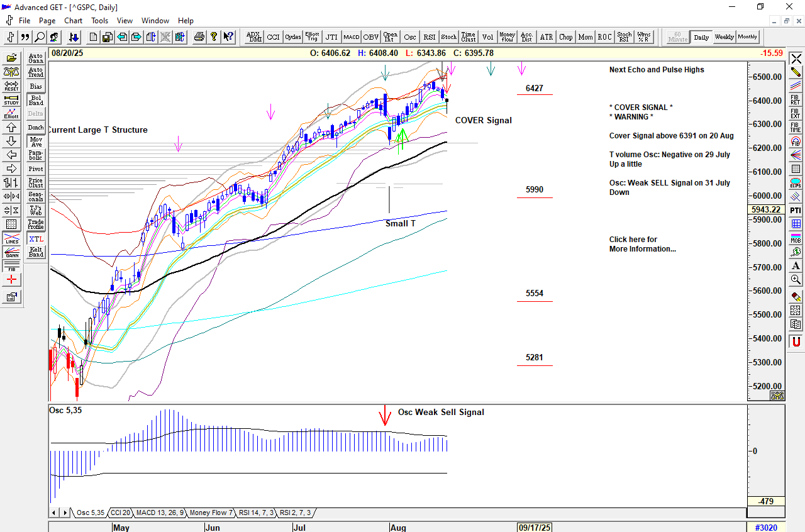Viewport: 805px width, 532px height.
Task: Click the printer icon in toolbar
Action: coord(199,37)
